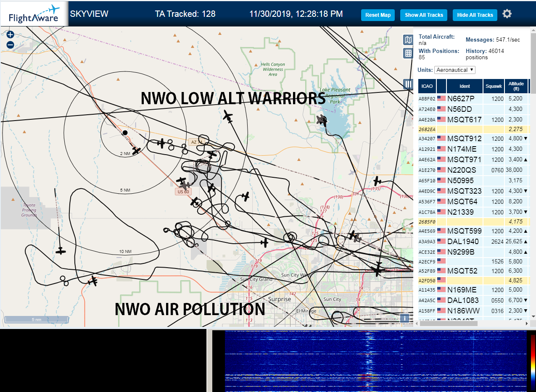Select the DAL1083 aircraft row
The image size is (536, 392).
pyautogui.click(x=473, y=300)
